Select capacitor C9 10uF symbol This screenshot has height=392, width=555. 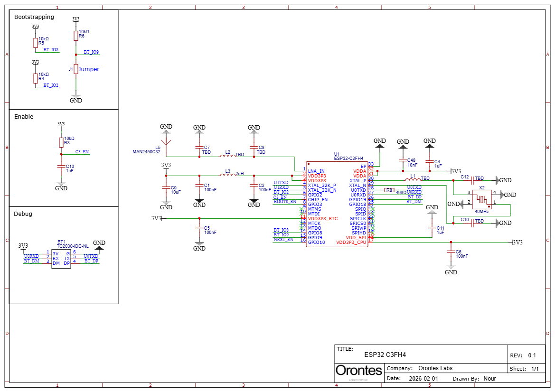(x=166, y=188)
